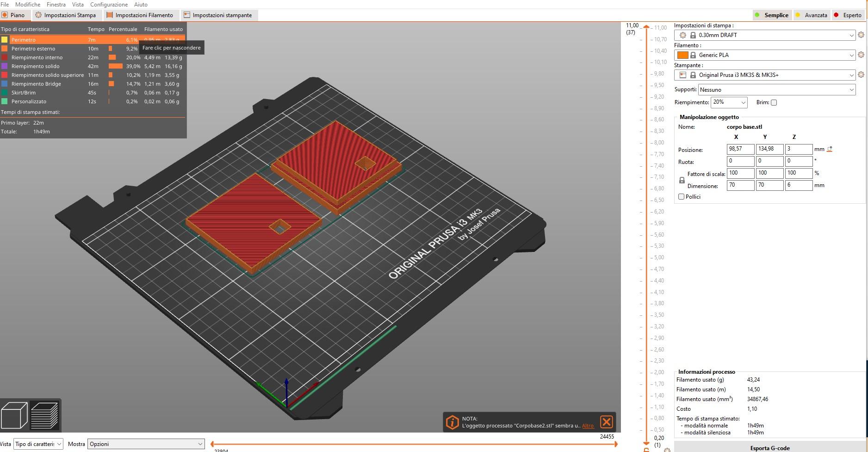Click the lock icon in the print settings preset
868x452 pixels.
[x=693, y=35]
